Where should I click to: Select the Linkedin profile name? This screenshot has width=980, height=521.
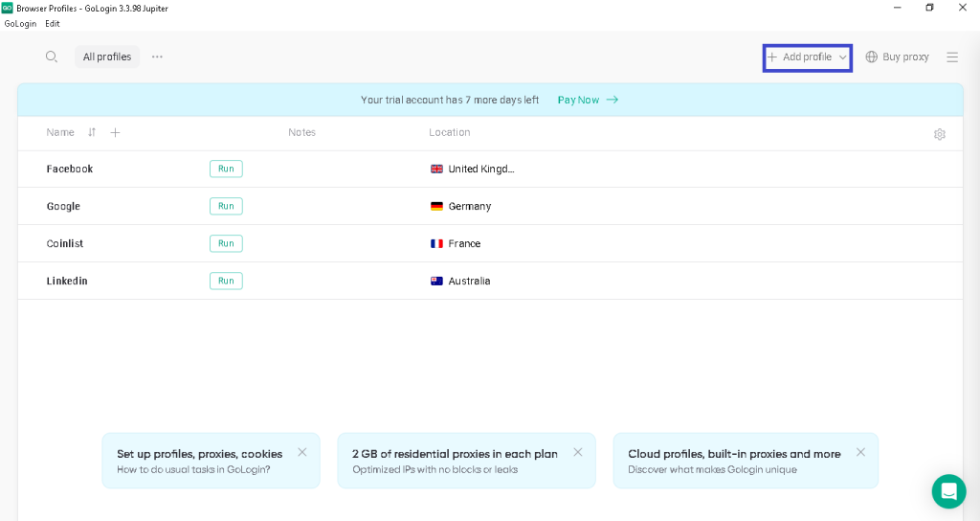[67, 282]
